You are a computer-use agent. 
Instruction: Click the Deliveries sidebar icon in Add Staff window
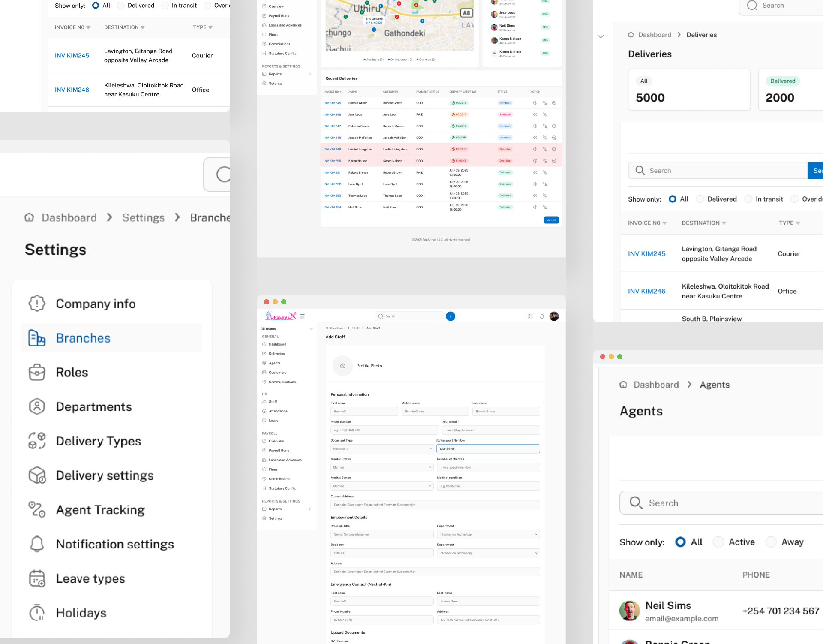(x=264, y=354)
